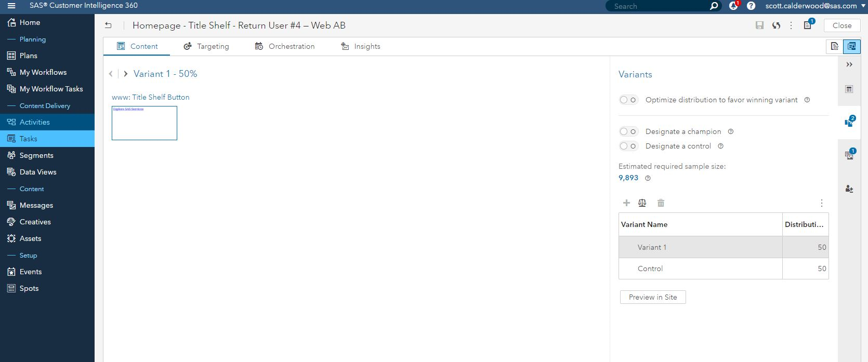Collapse the right panel with double chevron
Screen dimensions: 868x362
click(849, 64)
